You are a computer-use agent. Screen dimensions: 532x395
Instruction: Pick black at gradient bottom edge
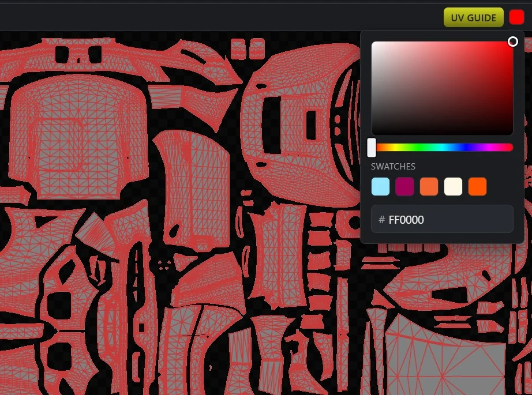pos(442,134)
